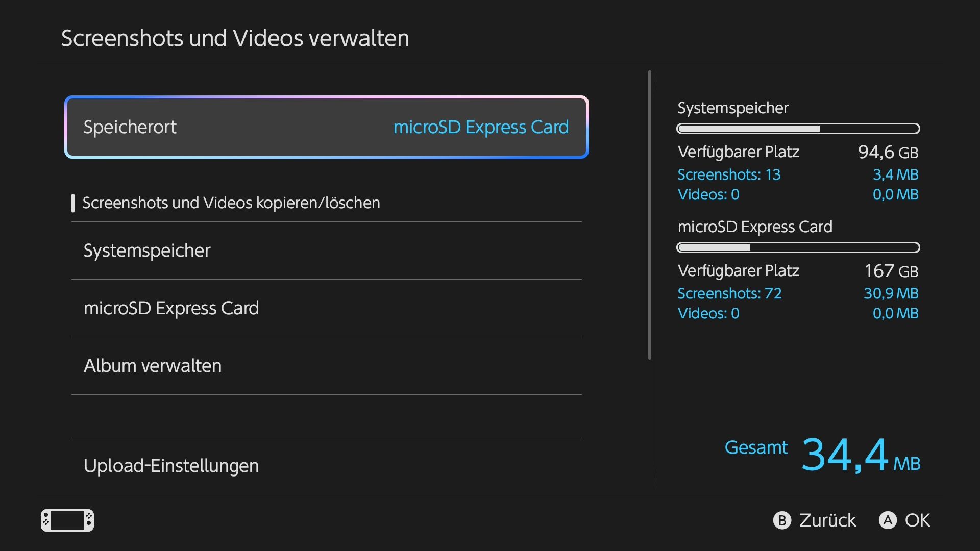Open Systemspeicher in the copy/delete list
The height and width of the screenshot is (551, 980).
(327, 251)
